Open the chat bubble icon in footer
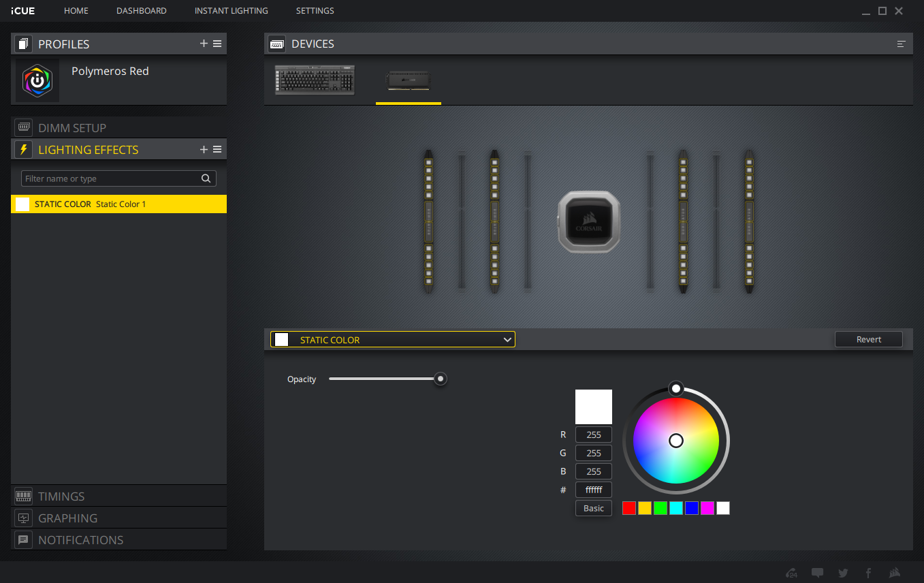The height and width of the screenshot is (583, 924). (818, 573)
